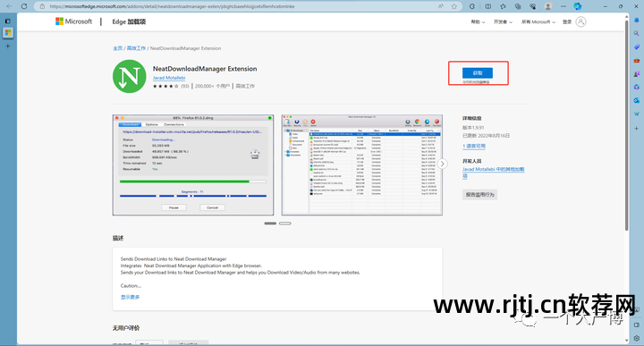644x346 pixels.
Task: Open the Collections icon in toolbar
Action: pos(518,6)
